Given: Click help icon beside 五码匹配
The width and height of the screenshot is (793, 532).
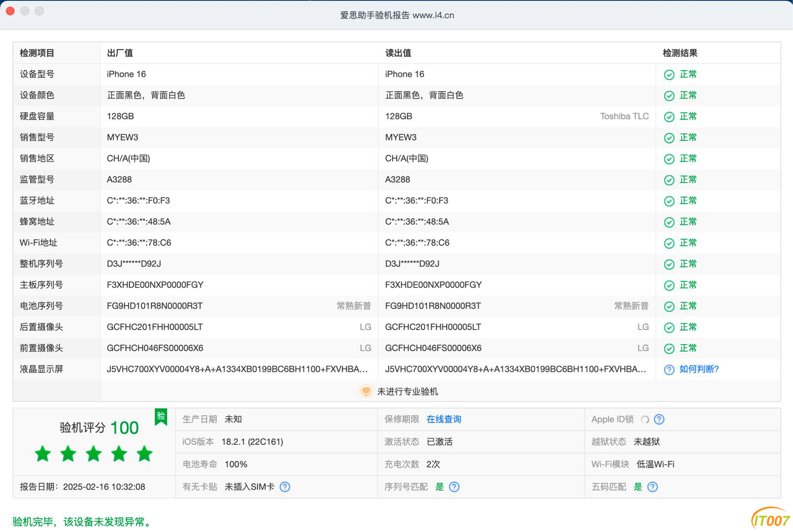Looking at the screenshot, I should (x=653, y=487).
